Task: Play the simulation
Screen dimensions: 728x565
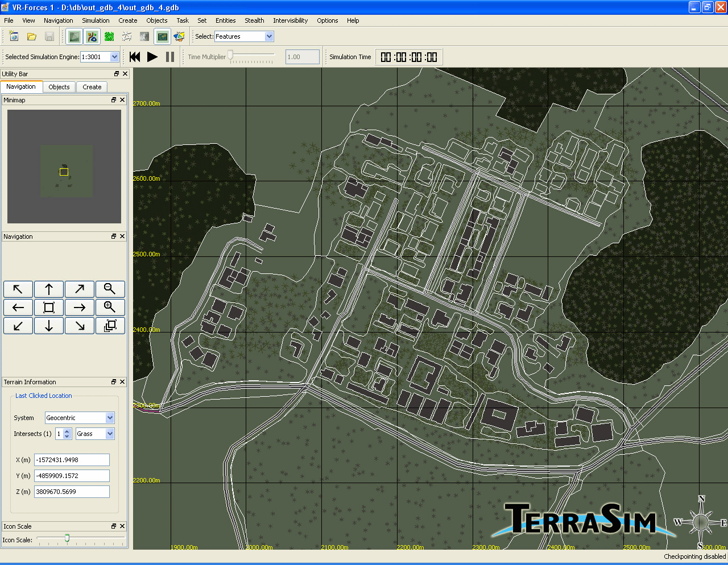Action: [152, 57]
